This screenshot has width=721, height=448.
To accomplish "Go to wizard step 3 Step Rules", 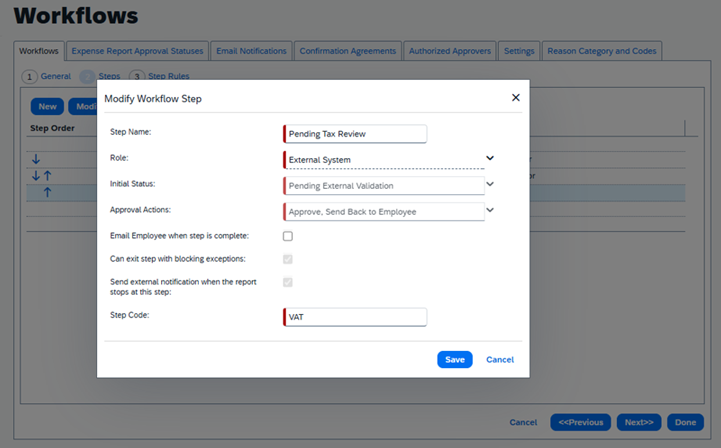I will (x=159, y=76).
